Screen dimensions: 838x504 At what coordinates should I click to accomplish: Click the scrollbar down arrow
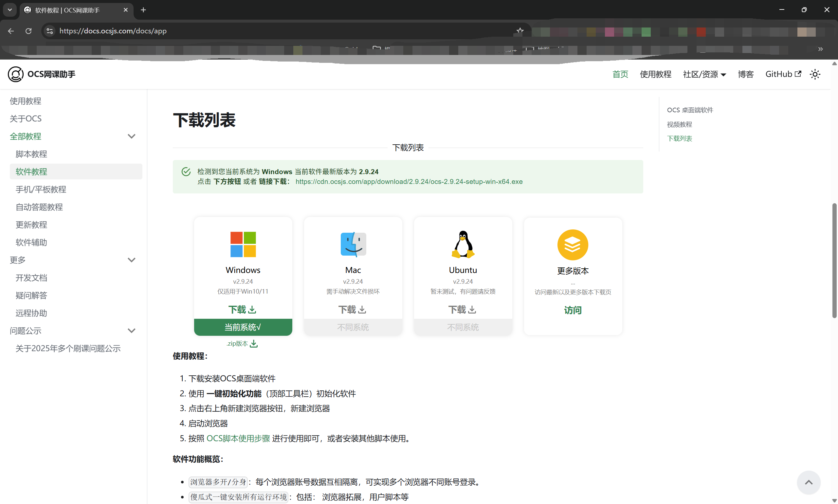pos(834,501)
